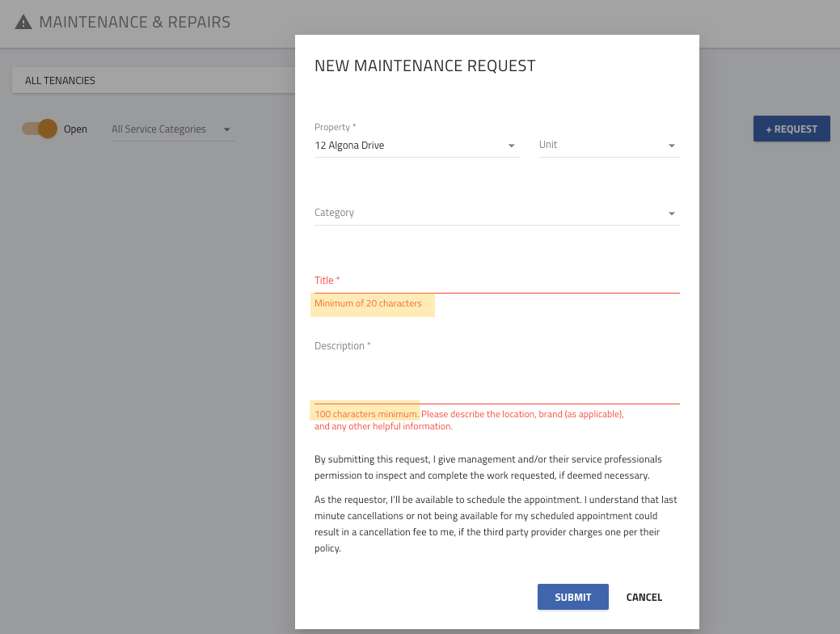Click into the Title input field
840x634 pixels.
(x=496, y=281)
